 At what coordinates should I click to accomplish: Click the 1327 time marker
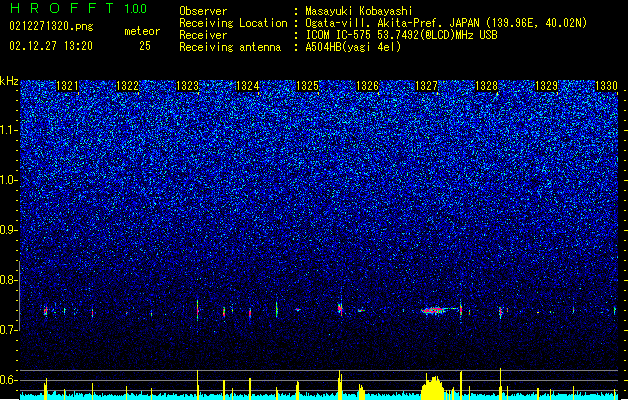click(x=427, y=86)
